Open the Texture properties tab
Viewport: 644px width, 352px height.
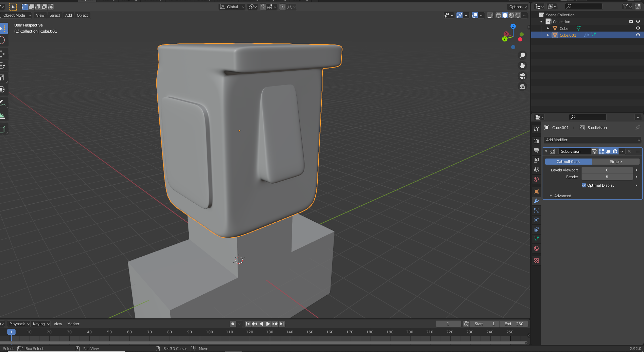pos(536,261)
